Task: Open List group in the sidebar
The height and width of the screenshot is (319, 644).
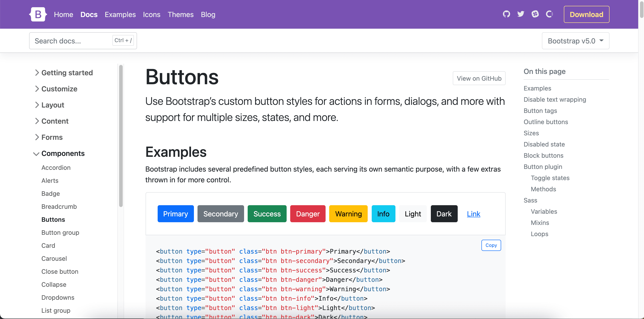Action: tap(56, 311)
